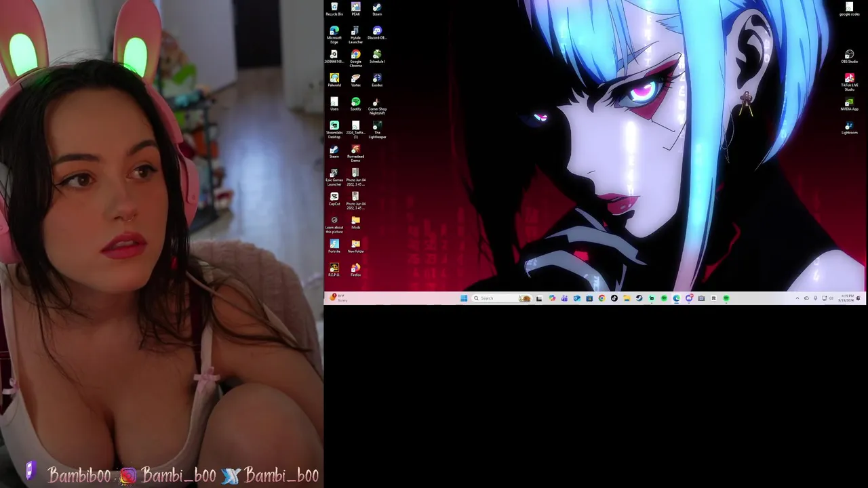Open the Lightroom desktop shortcut

(849, 128)
